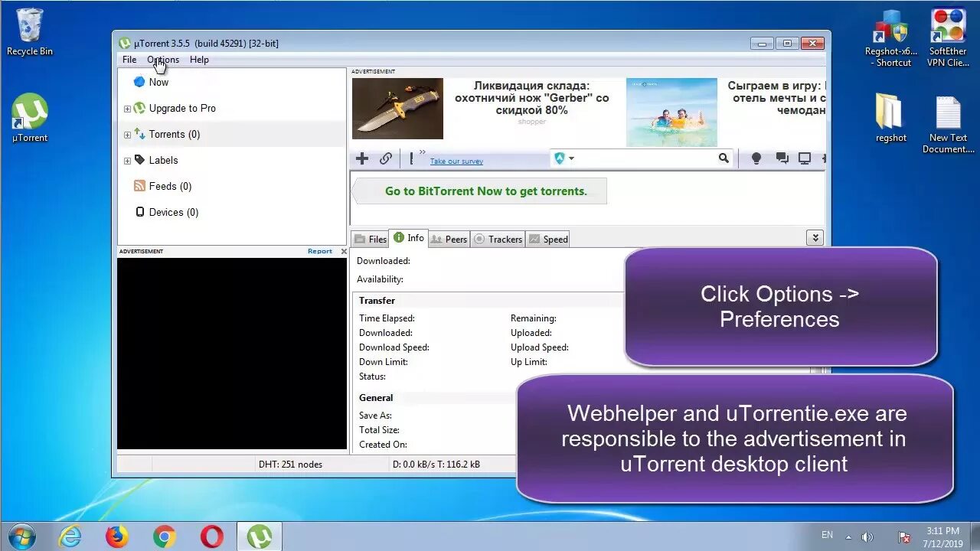This screenshot has height=551, width=980.
Task: Select the Info tab
Action: click(x=409, y=238)
